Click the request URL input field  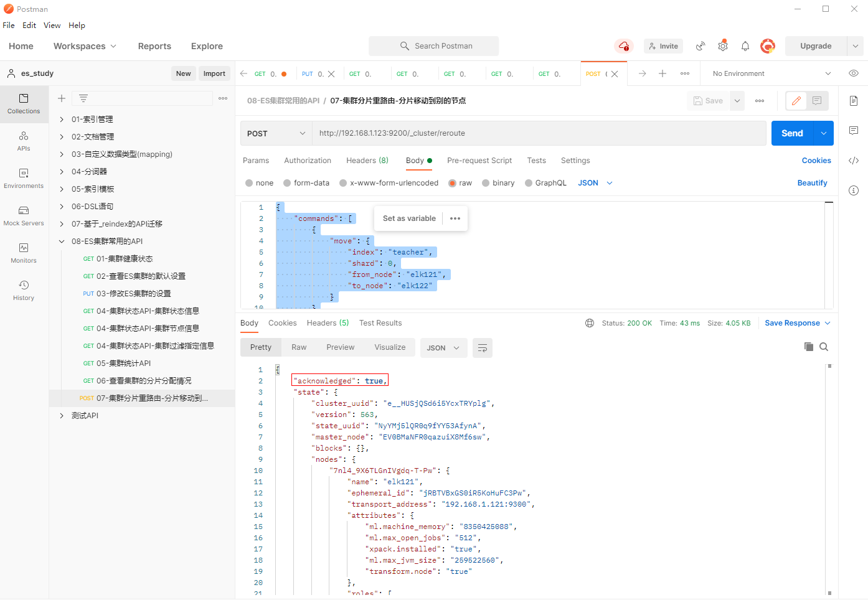(539, 133)
